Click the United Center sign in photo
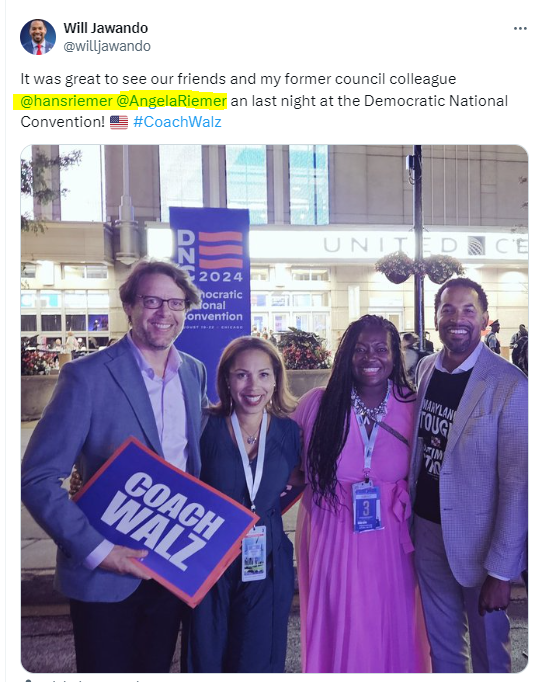543x682 pixels. tap(424, 246)
